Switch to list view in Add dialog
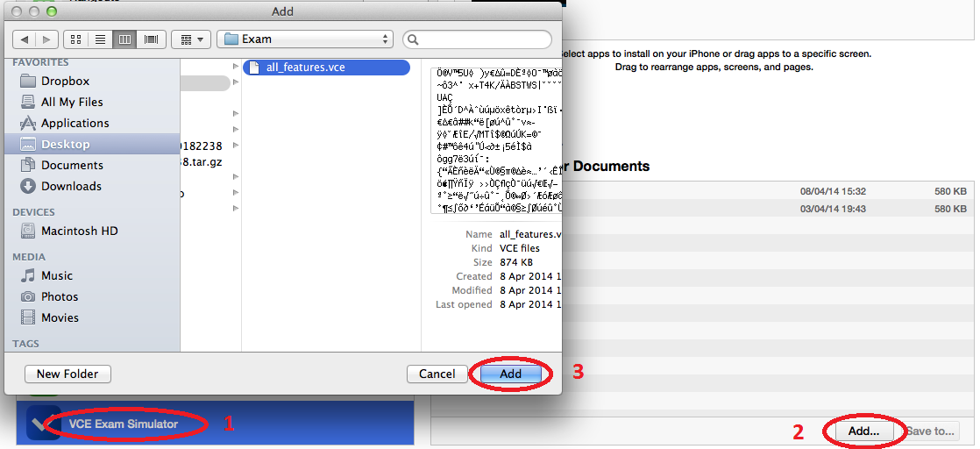This screenshot has width=980, height=449. (x=100, y=39)
